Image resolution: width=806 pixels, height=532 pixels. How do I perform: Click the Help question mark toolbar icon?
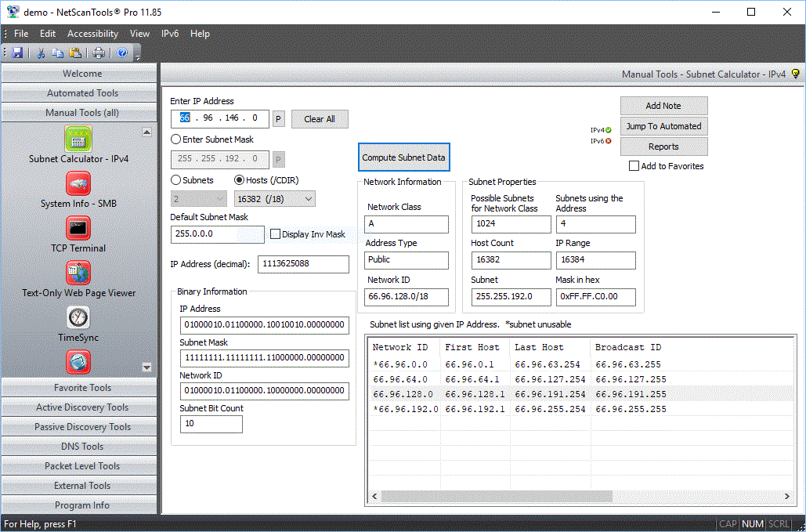click(x=121, y=52)
